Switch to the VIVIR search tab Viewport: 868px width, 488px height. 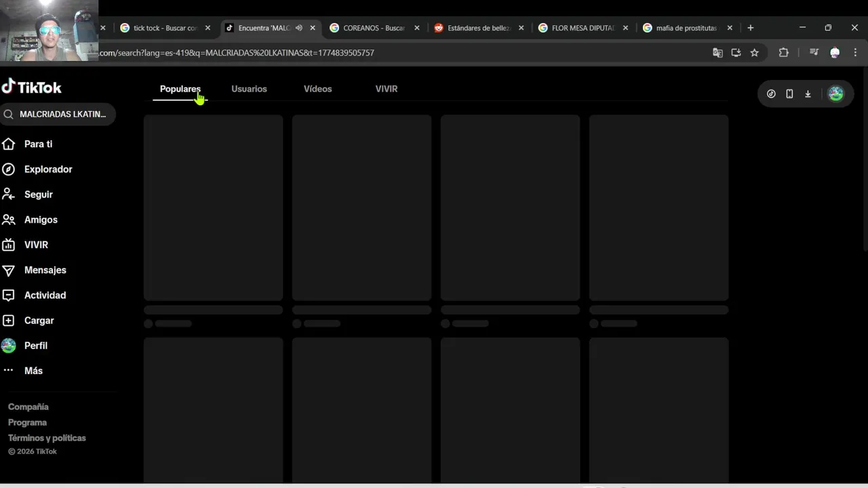click(x=387, y=89)
